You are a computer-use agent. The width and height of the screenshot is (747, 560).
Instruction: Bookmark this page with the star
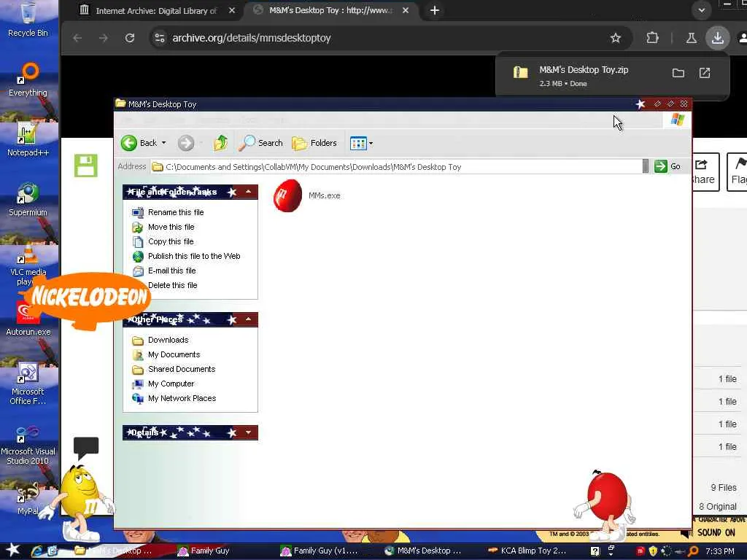[616, 38]
